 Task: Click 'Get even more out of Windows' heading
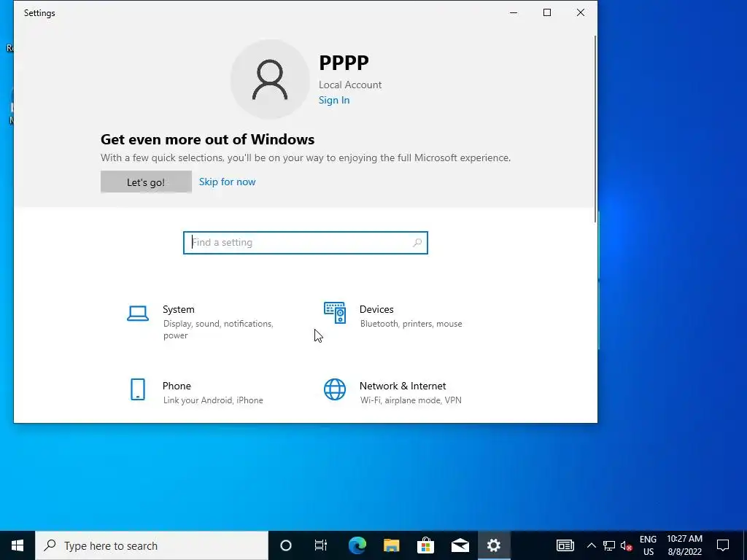pyautogui.click(x=207, y=139)
